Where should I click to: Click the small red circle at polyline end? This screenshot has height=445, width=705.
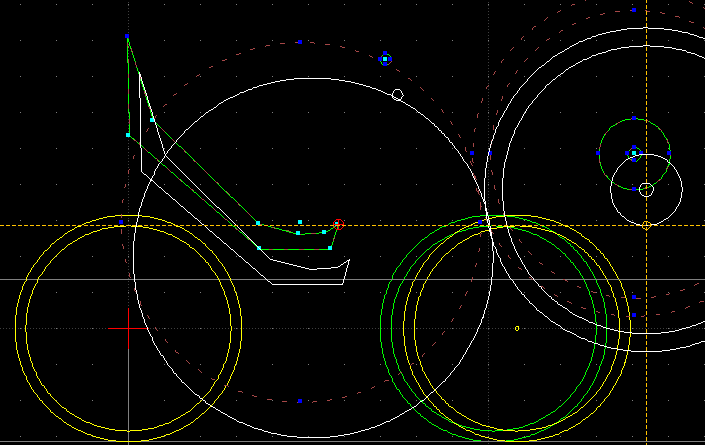339,225
